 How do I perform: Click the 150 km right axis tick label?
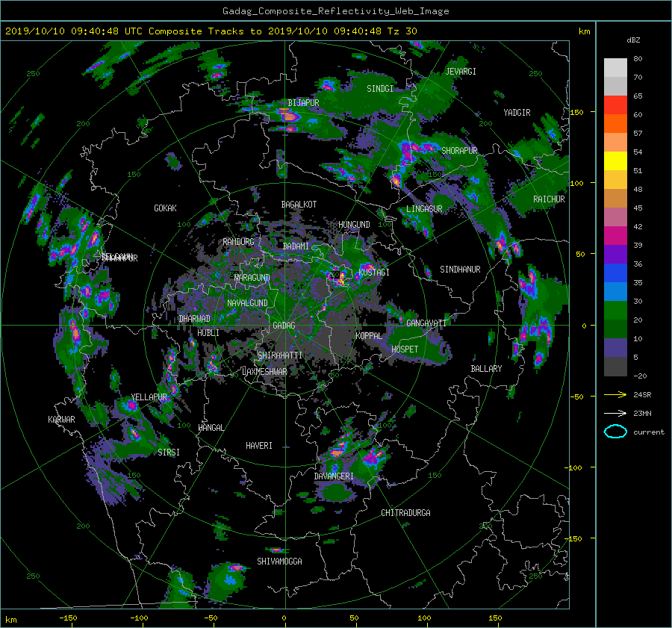point(576,112)
